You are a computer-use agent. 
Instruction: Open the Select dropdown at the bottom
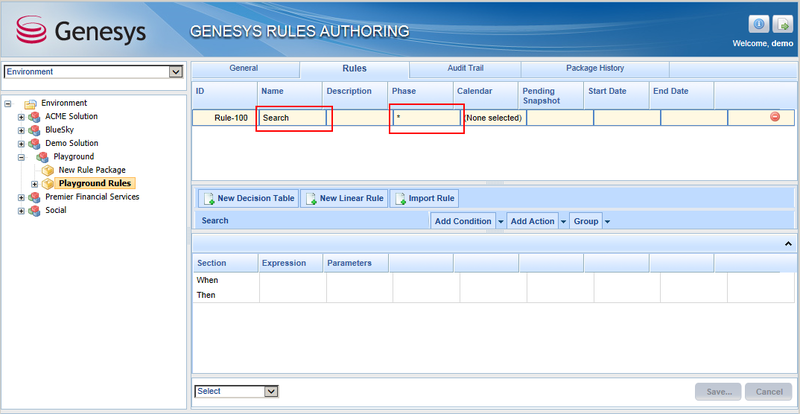coord(272,392)
